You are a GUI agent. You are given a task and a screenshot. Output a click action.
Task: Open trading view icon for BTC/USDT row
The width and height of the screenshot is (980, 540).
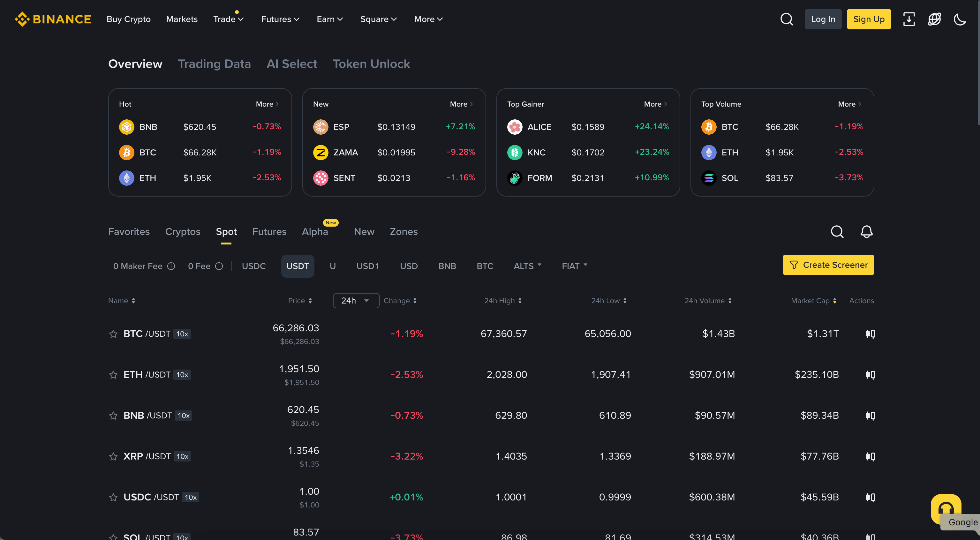871,334
